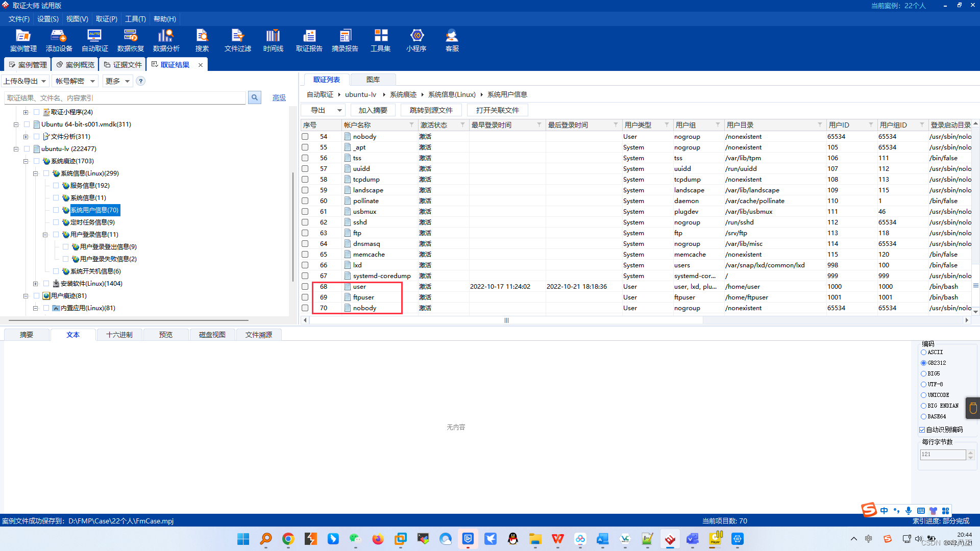The image size is (980, 551).
Task: Start 自动取证 from the toolbar
Action: pyautogui.click(x=95, y=40)
